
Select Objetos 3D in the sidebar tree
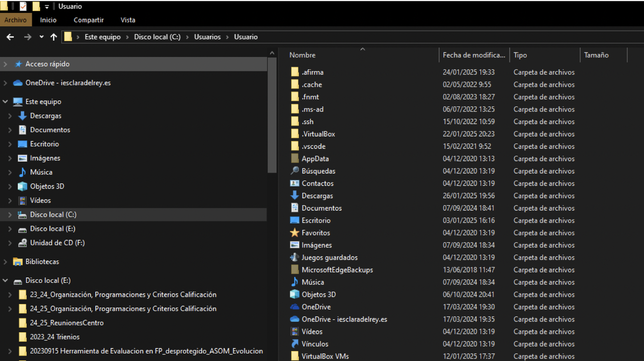click(47, 186)
